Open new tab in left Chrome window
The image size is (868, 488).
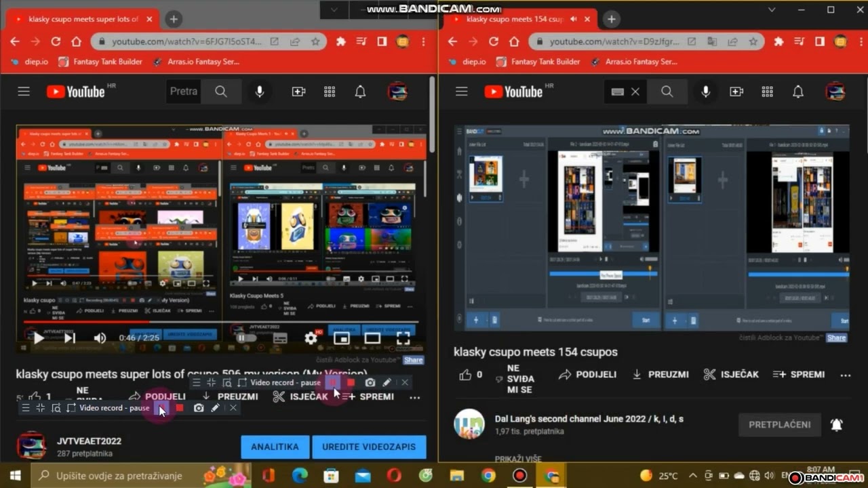(174, 19)
